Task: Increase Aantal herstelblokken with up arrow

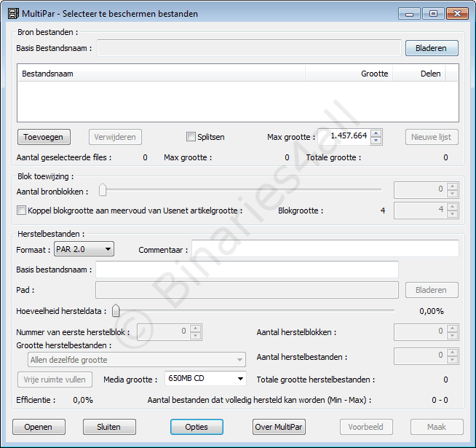Action: (x=452, y=329)
